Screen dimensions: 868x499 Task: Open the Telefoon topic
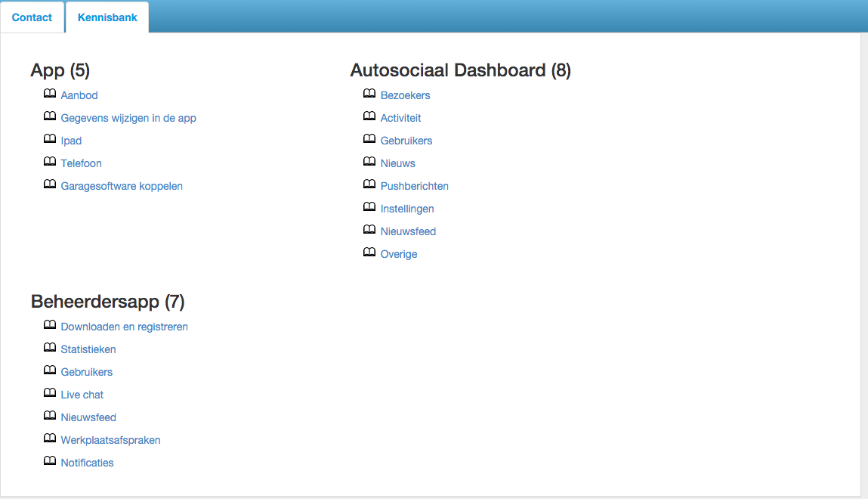tap(82, 163)
